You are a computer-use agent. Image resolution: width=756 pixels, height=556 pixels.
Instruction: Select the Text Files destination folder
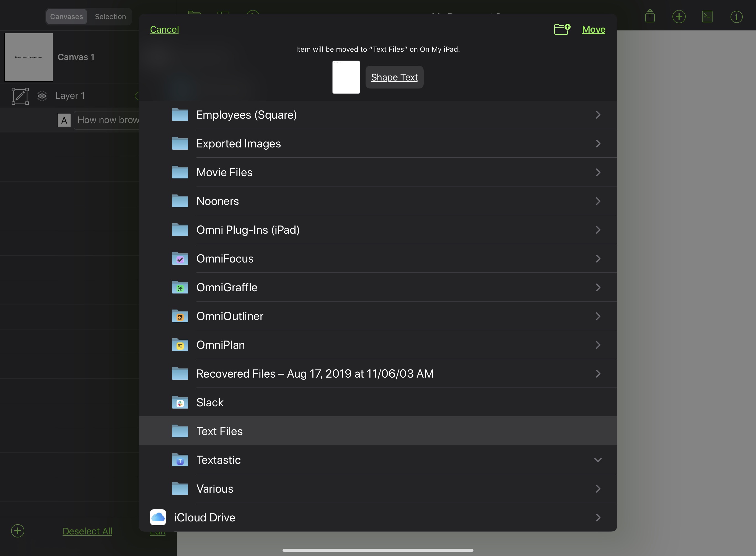(x=378, y=430)
